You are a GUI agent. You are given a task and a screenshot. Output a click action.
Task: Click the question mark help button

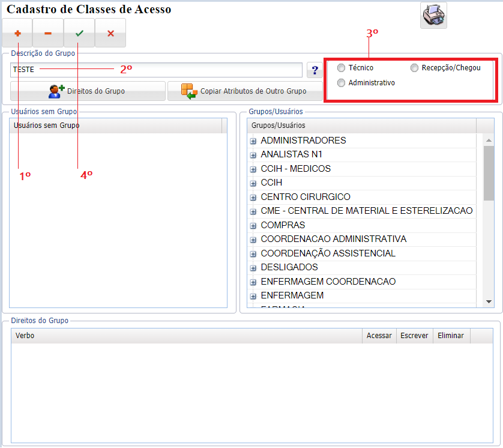tap(314, 70)
